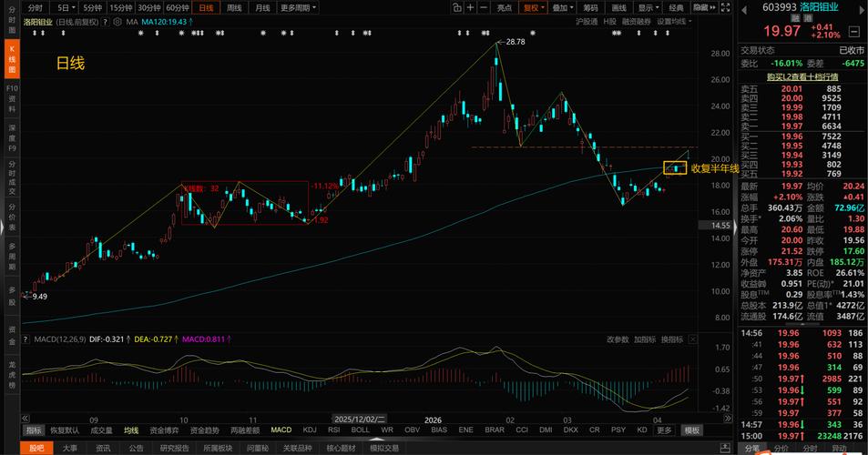The image size is (868, 455).
Task: Toggle 沪股通 overlay
Action: click(x=587, y=22)
